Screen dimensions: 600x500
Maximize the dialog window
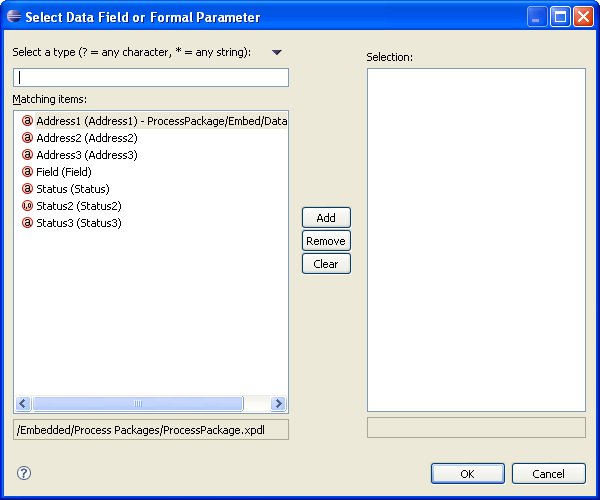(x=560, y=17)
